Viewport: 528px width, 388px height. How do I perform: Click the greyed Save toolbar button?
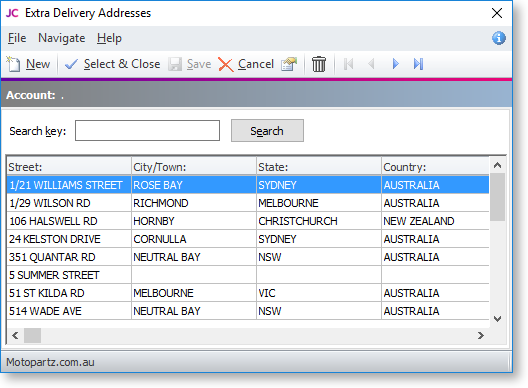pos(190,64)
